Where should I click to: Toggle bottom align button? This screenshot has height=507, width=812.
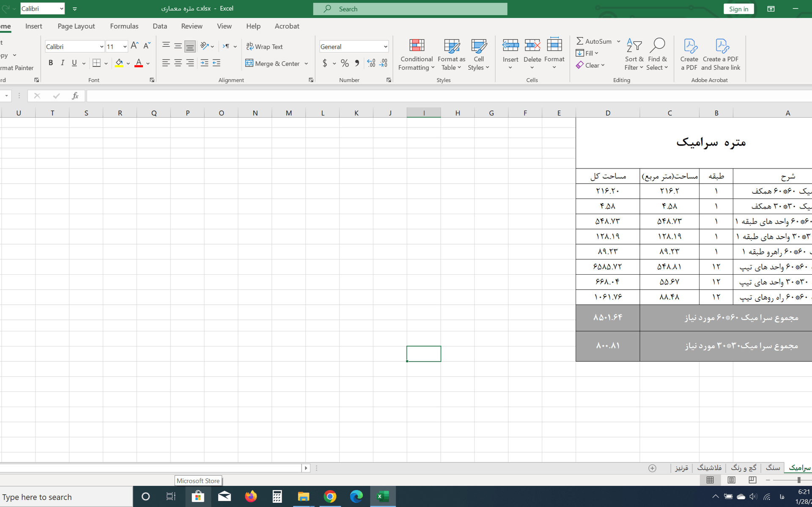coord(190,46)
